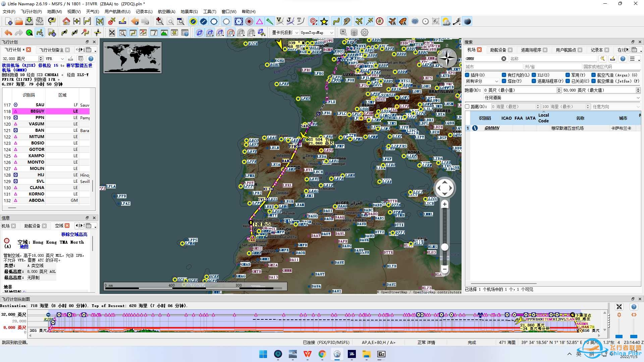Click the star userpoints icon
This screenshot has height=362, width=644.
point(324,21)
